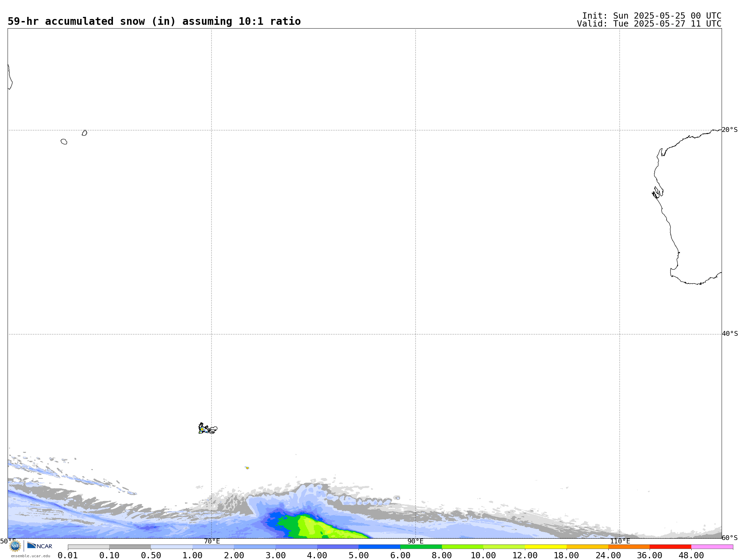Click the small Heard Island snow spot
Viewport: 744px width, 560px height.
pyautogui.click(x=247, y=468)
